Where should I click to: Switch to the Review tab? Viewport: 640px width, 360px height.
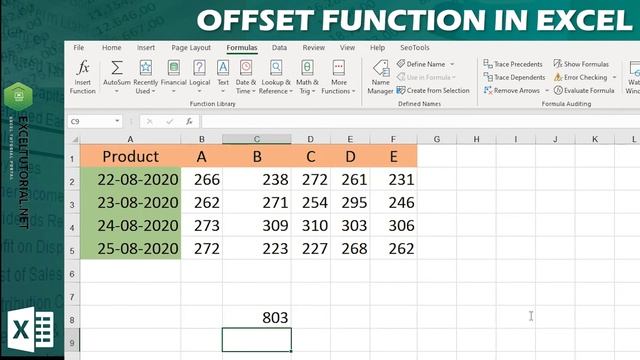coord(313,48)
